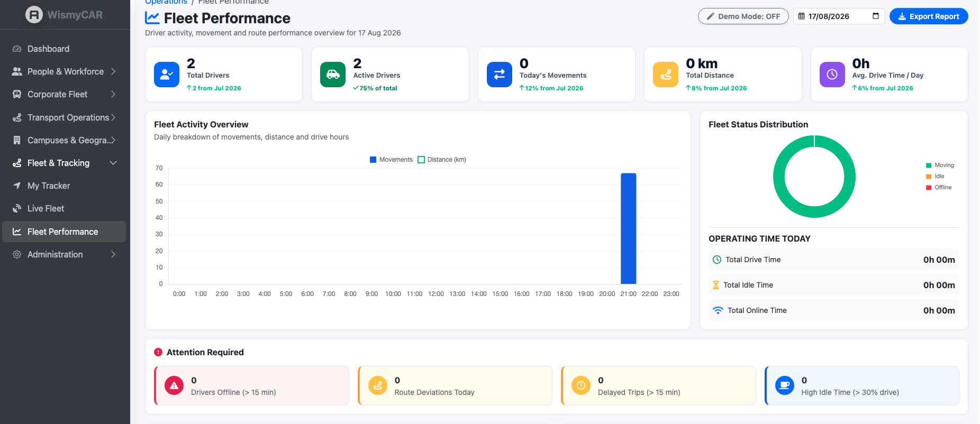This screenshot has height=424, width=980.
Task: Select Fleet Performance menu item
Action: coord(64,232)
